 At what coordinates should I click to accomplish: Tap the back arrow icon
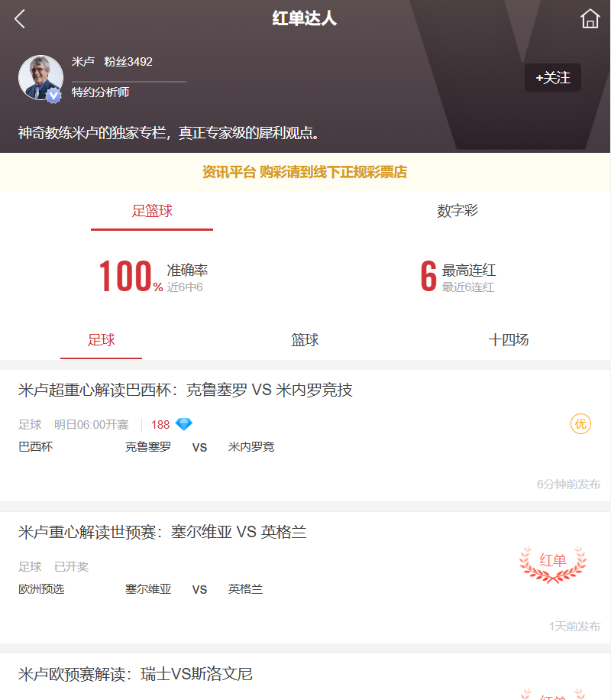pyautogui.click(x=21, y=19)
